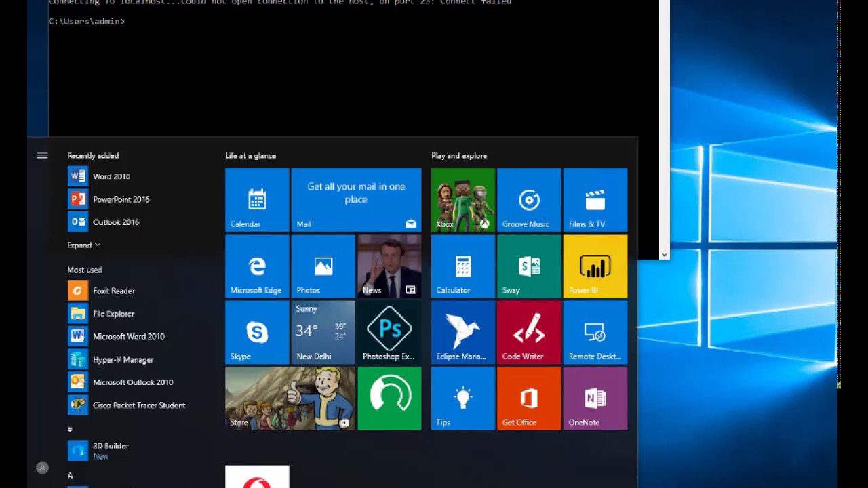Launch Eclipse Manager tile
This screenshot has width=868, height=488.
pos(463,332)
